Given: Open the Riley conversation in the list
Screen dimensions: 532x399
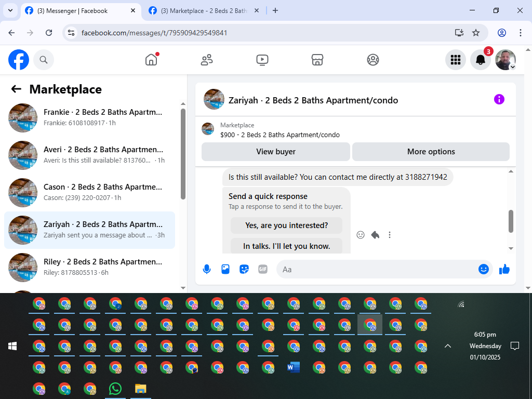Looking at the screenshot, I should [x=89, y=267].
